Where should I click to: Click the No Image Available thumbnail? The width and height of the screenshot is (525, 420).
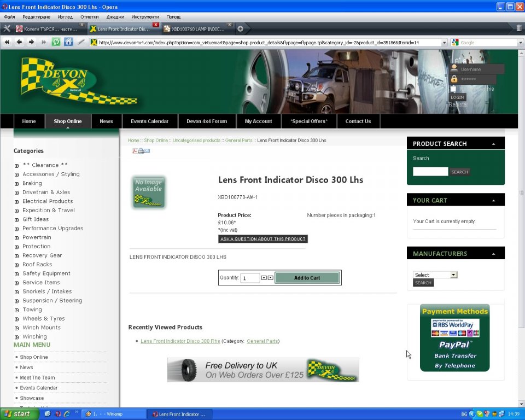tap(149, 192)
